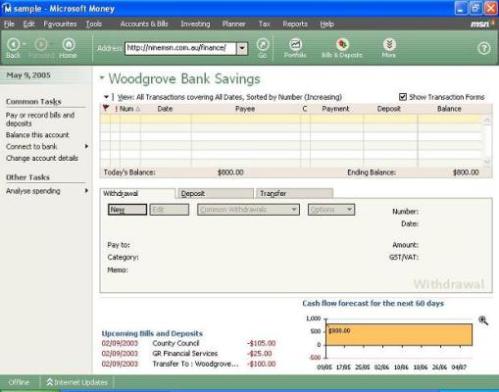The image size is (499, 392).
Task: Expand Connect to bank submenu arrow
Action: [x=87, y=146]
